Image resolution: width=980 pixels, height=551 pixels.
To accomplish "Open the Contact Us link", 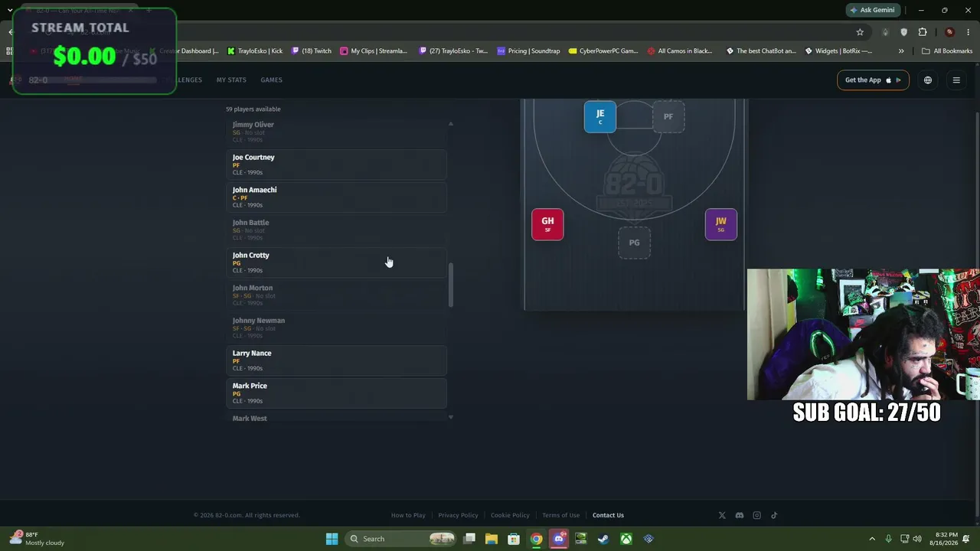I will point(608,515).
